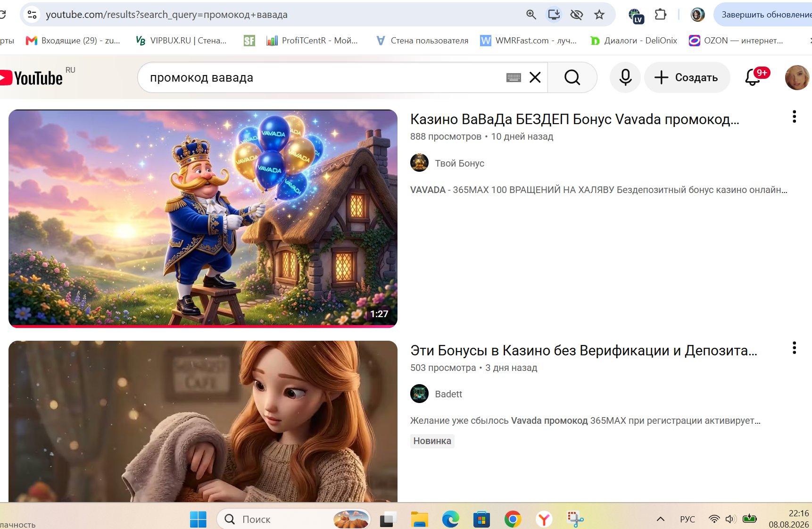Click the 888 просмотров view count text
The width and height of the screenshot is (812, 529).
tap(446, 136)
